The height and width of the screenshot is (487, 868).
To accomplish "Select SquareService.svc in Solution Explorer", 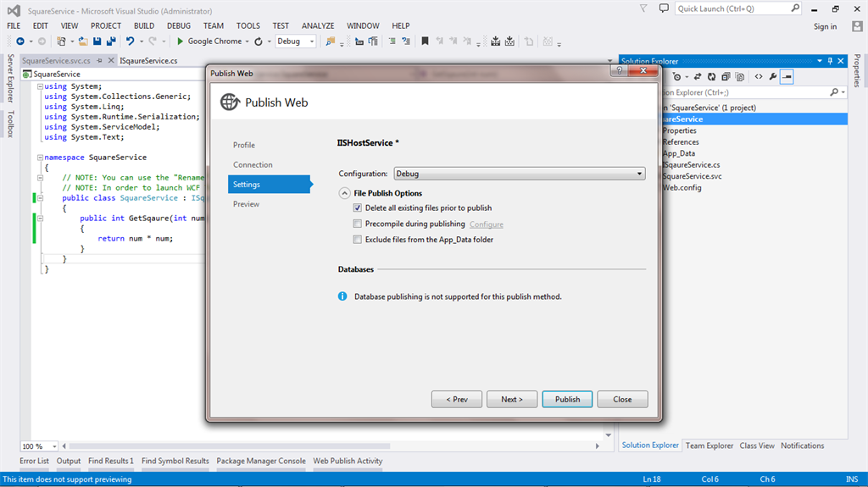I will [x=692, y=176].
